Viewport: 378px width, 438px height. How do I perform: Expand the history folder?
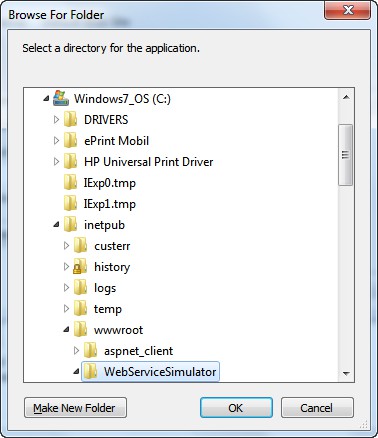[66, 266]
